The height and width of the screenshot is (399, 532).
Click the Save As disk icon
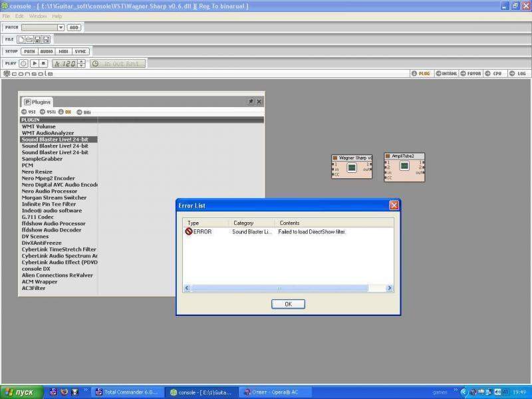tap(46, 40)
